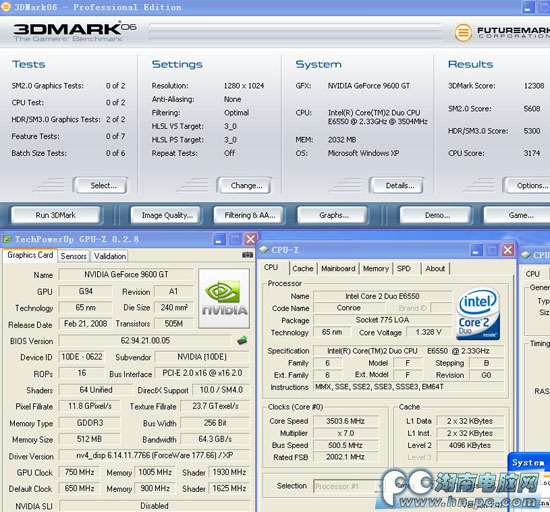This screenshot has width=550, height=512.
Task: Click the Demo... button
Action: pyautogui.click(x=435, y=215)
